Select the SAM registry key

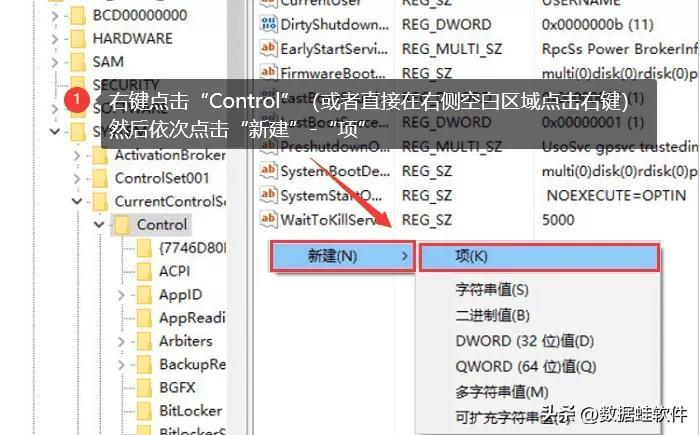108,62
